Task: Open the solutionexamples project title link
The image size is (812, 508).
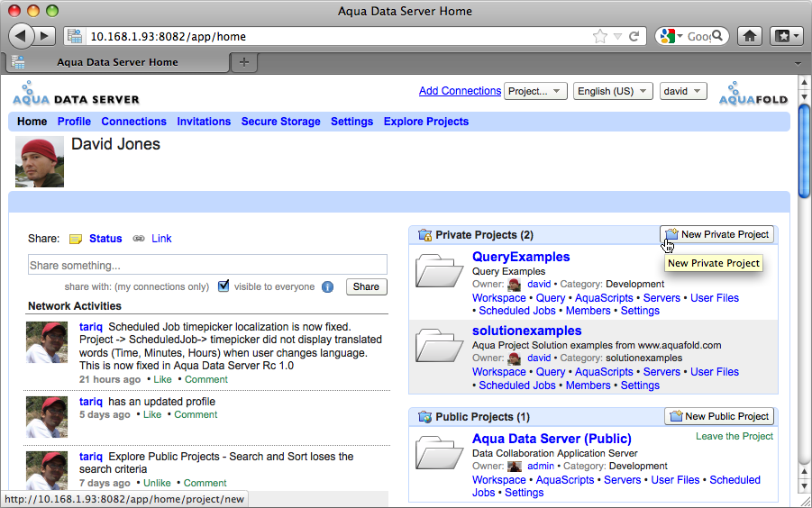Action: click(x=526, y=331)
